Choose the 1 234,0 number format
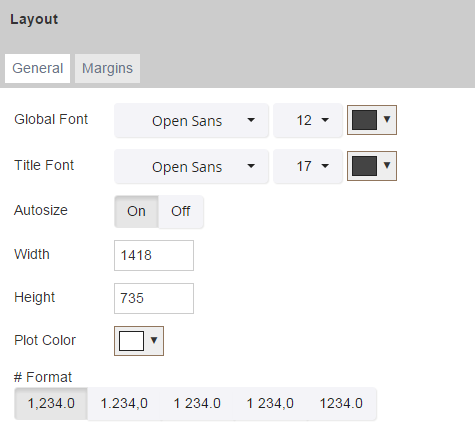Screen dimensions: 475x435 270,404
